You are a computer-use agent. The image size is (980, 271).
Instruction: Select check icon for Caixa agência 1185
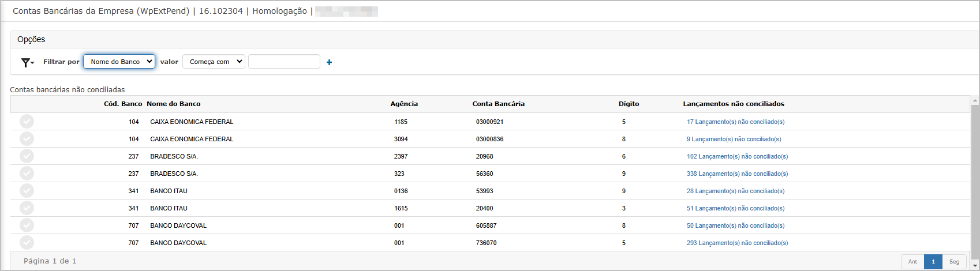click(x=27, y=121)
